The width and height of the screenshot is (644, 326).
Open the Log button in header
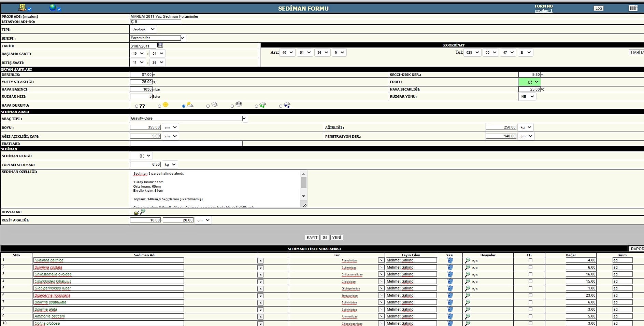point(598,8)
